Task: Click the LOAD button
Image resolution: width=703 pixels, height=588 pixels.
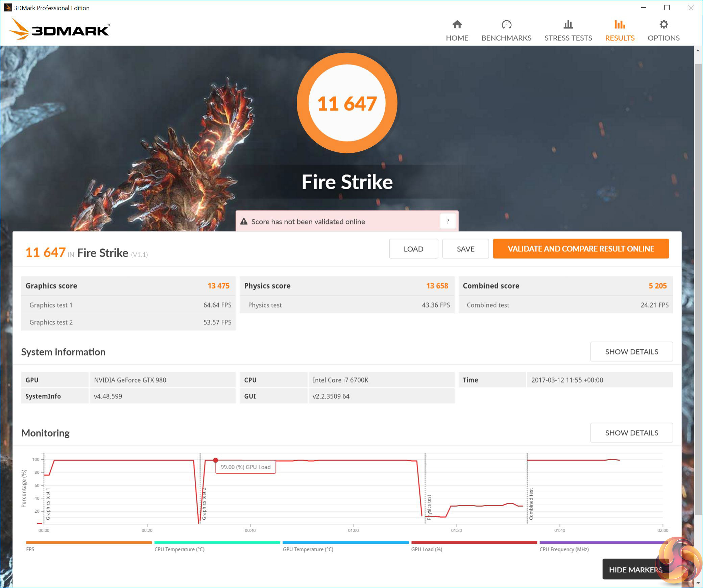Action: click(413, 249)
